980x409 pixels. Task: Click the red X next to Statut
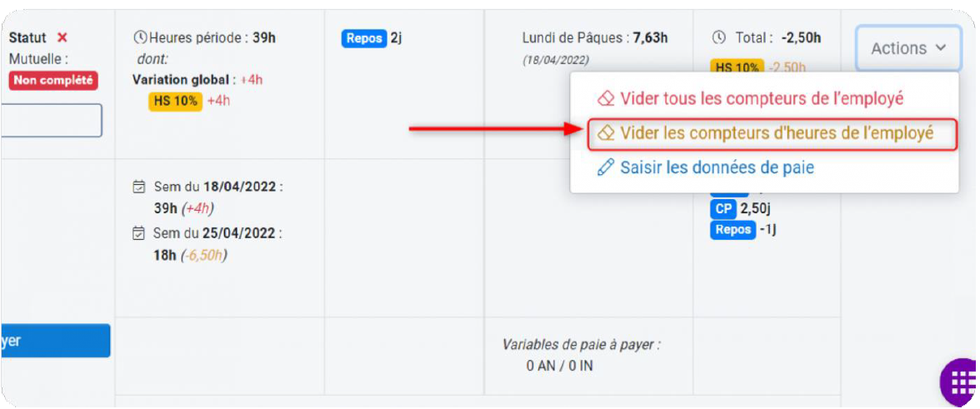(62, 37)
